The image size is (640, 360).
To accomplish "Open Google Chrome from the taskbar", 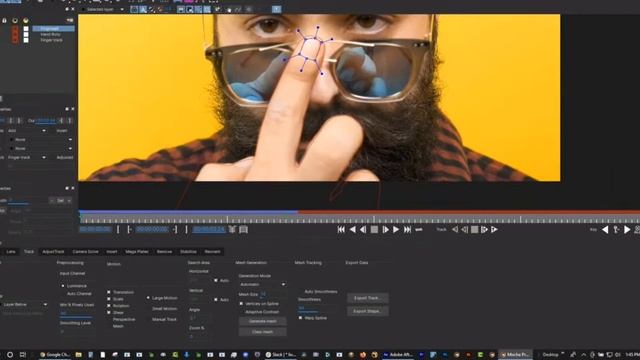I will click(55, 355).
